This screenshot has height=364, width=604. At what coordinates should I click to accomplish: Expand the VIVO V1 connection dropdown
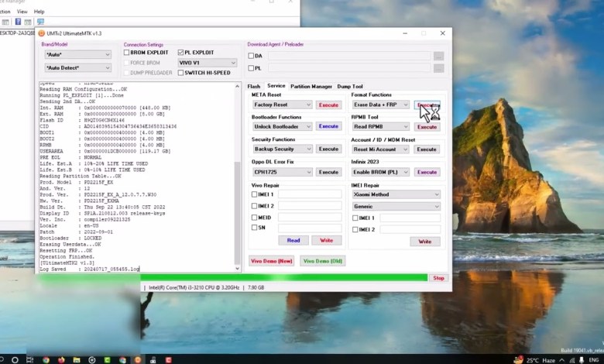point(232,63)
